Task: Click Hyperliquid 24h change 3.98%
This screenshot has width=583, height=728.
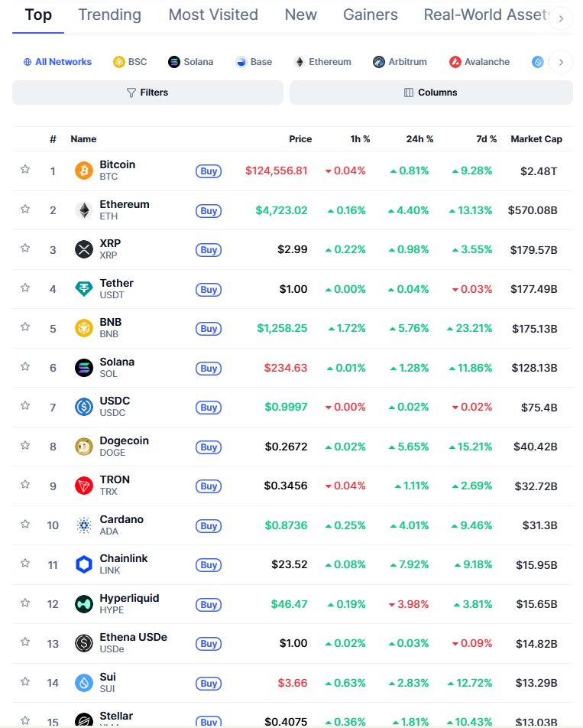Action: [409, 604]
